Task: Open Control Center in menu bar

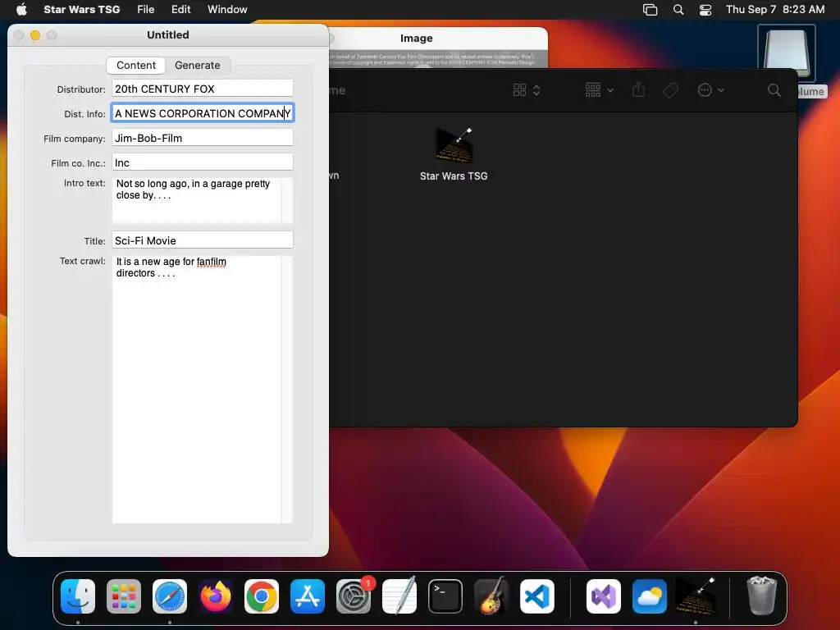Action: (705, 10)
